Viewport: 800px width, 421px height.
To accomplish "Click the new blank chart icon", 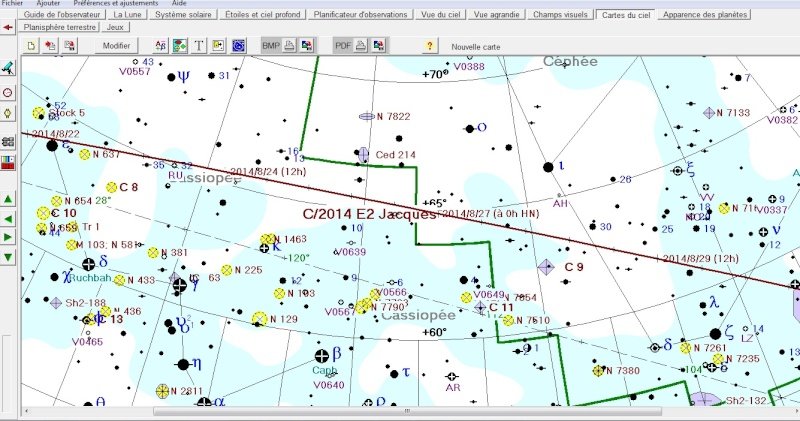I will [x=31, y=46].
